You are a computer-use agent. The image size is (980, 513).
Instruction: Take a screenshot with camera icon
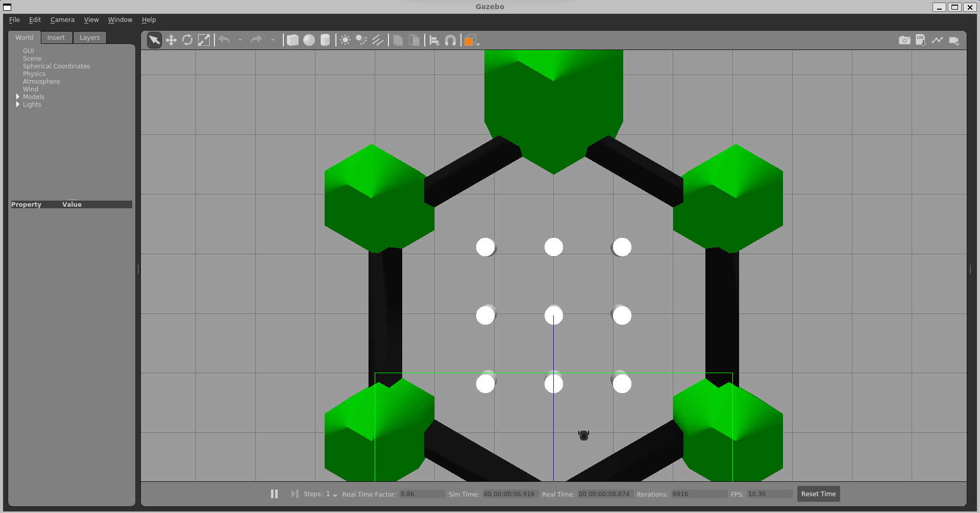904,40
